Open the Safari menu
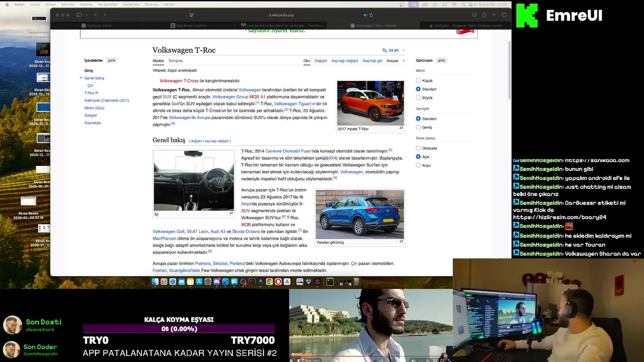The width and height of the screenshot is (644, 362). [20, 4]
